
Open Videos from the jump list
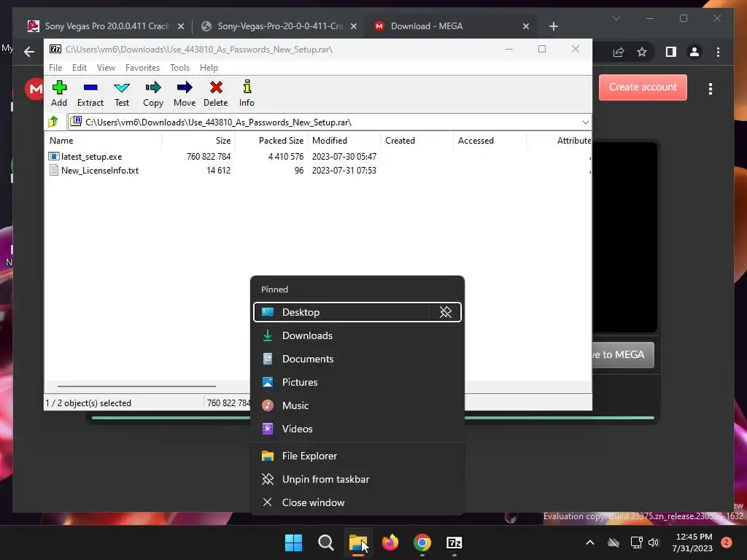pyautogui.click(x=357, y=429)
